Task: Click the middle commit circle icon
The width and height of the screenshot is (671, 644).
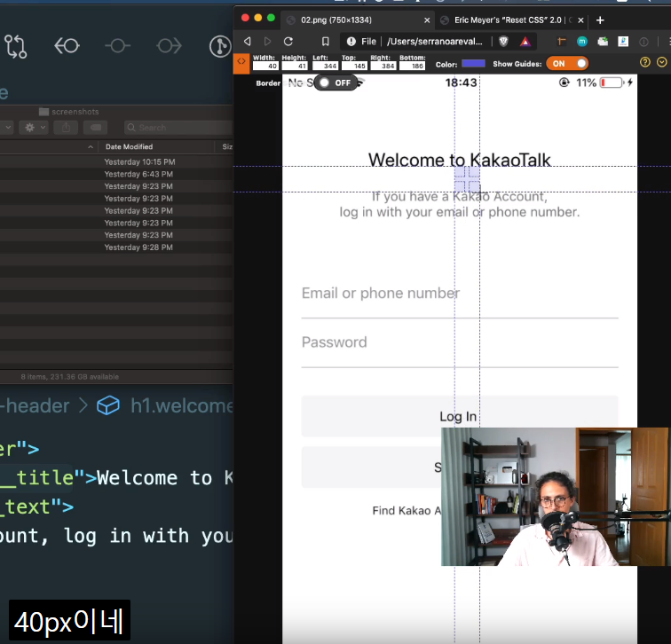Action: pyautogui.click(x=118, y=46)
